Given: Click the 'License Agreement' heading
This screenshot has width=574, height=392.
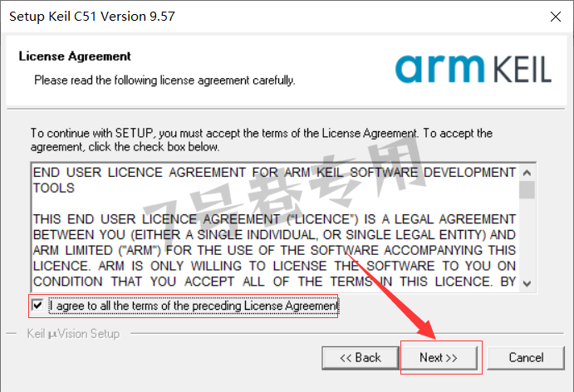Looking at the screenshot, I should coord(75,56).
